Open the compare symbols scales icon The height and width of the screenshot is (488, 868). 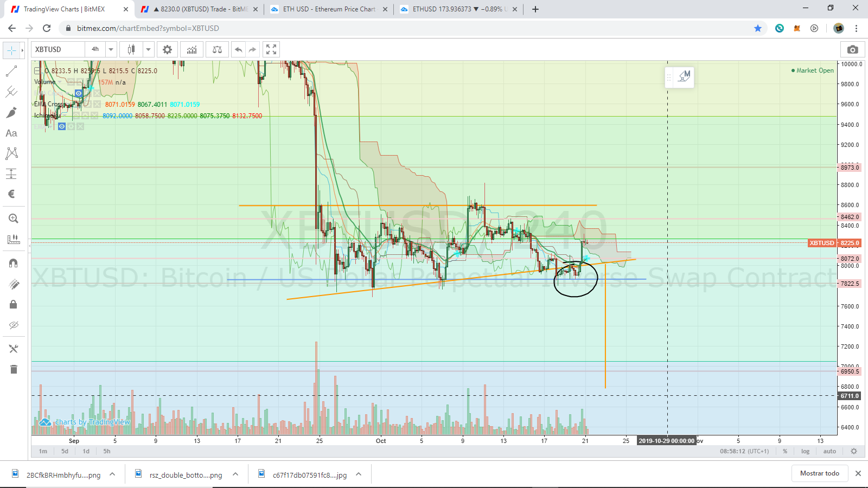217,49
